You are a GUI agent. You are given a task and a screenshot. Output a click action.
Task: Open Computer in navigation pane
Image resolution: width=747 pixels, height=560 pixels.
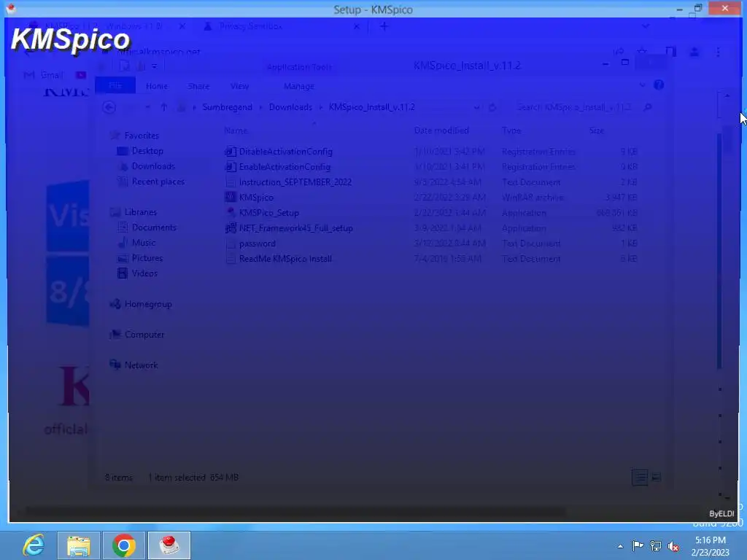click(144, 334)
